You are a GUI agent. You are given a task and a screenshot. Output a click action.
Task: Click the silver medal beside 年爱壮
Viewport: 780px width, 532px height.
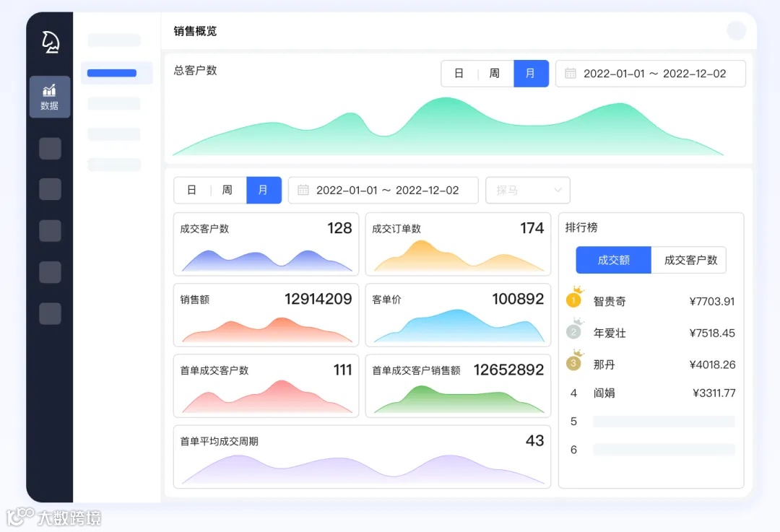tap(573, 332)
